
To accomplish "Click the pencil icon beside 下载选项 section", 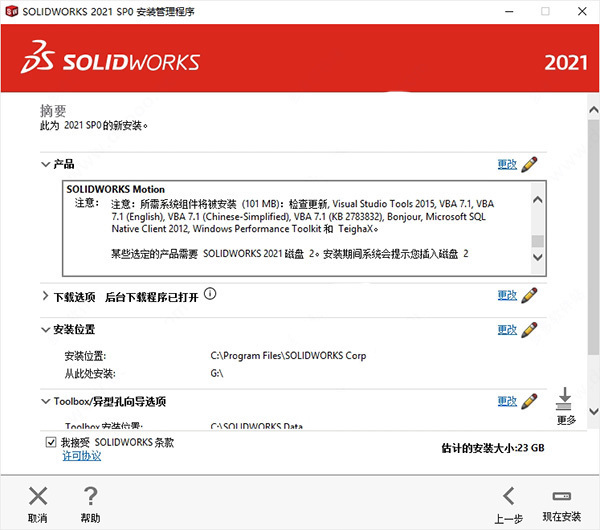I will click(x=529, y=295).
